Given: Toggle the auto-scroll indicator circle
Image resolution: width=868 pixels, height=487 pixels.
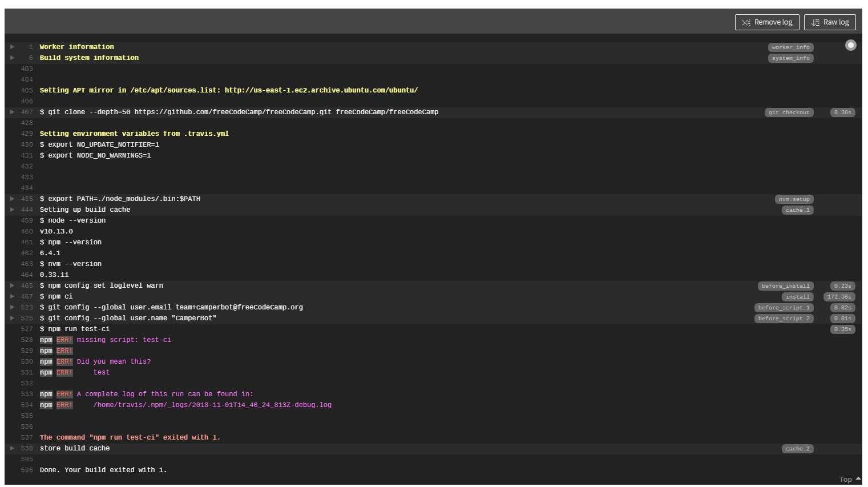Looking at the screenshot, I should pos(850,45).
